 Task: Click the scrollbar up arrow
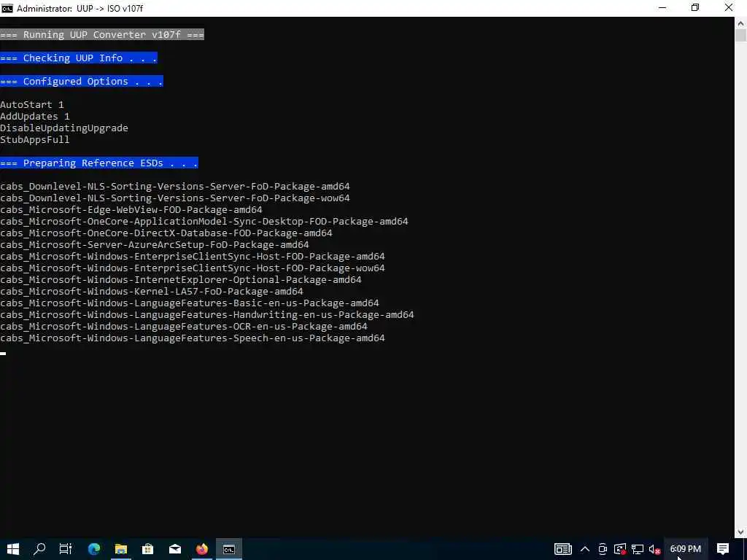[740, 23]
